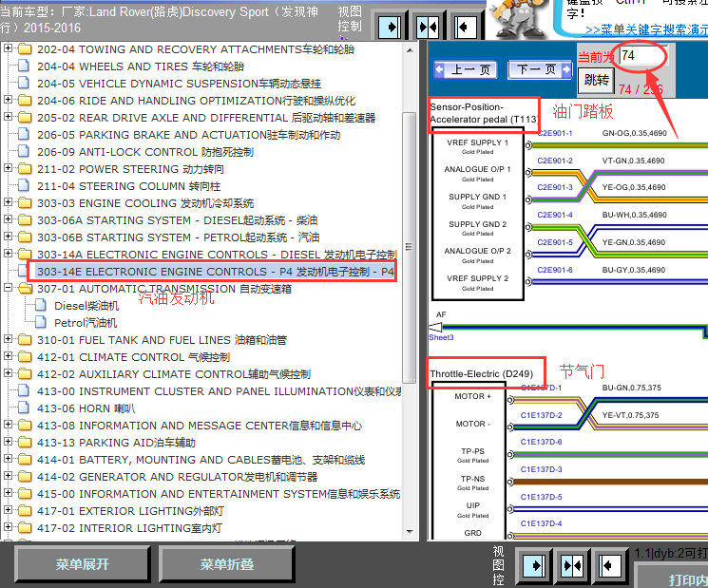The image size is (708, 588).
Task: Click the document icon of 413-06 Horn
Action: click(24, 408)
